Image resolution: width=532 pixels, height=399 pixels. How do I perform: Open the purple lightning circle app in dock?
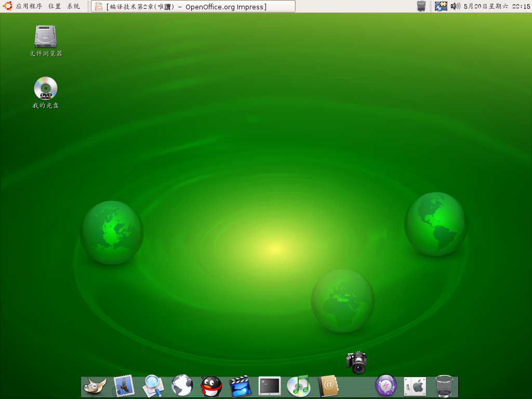[x=386, y=386]
